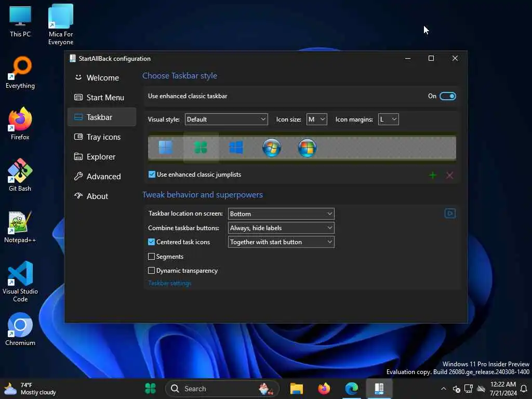Uncheck Use enhanced classic jumplists
This screenshot has height=399, width=532.
click(x=152, y=175)
